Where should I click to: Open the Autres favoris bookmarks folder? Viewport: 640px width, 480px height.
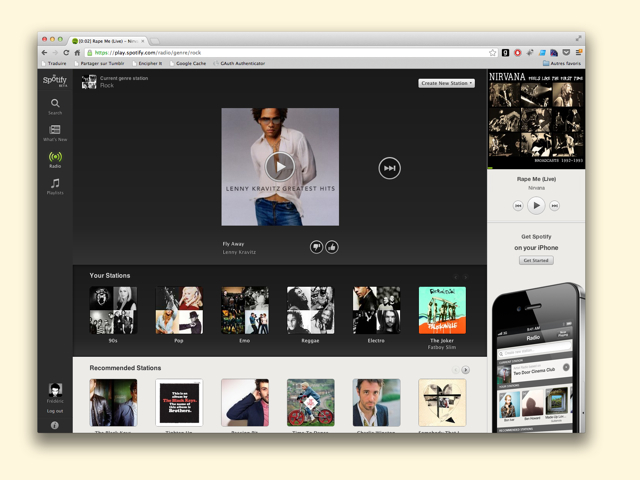pos(562,63)
